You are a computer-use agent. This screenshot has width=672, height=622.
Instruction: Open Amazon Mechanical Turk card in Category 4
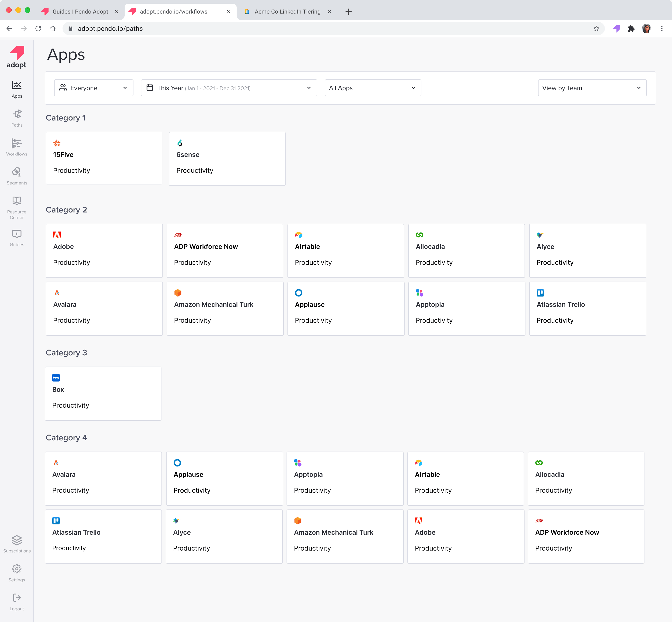pos(345,537)
